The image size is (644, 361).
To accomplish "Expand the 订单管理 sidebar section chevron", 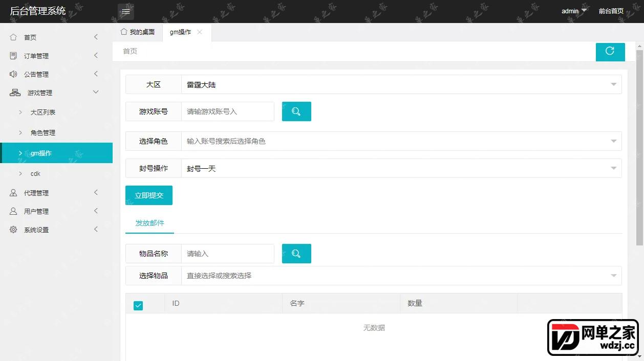I will (x=96, y=55).
